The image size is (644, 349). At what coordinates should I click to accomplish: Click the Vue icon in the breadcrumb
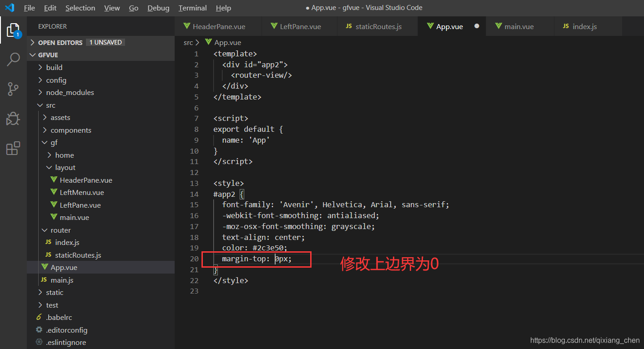[208, 42]
